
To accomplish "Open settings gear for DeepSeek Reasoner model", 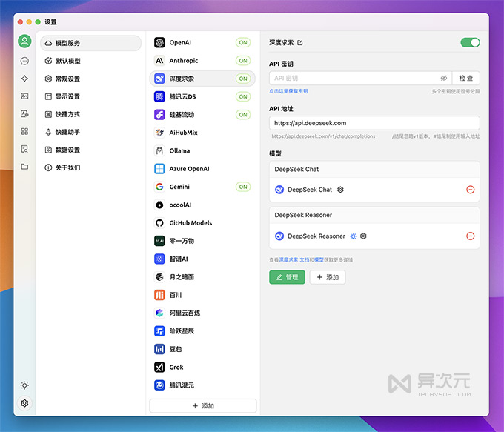I will click(363, 236).
